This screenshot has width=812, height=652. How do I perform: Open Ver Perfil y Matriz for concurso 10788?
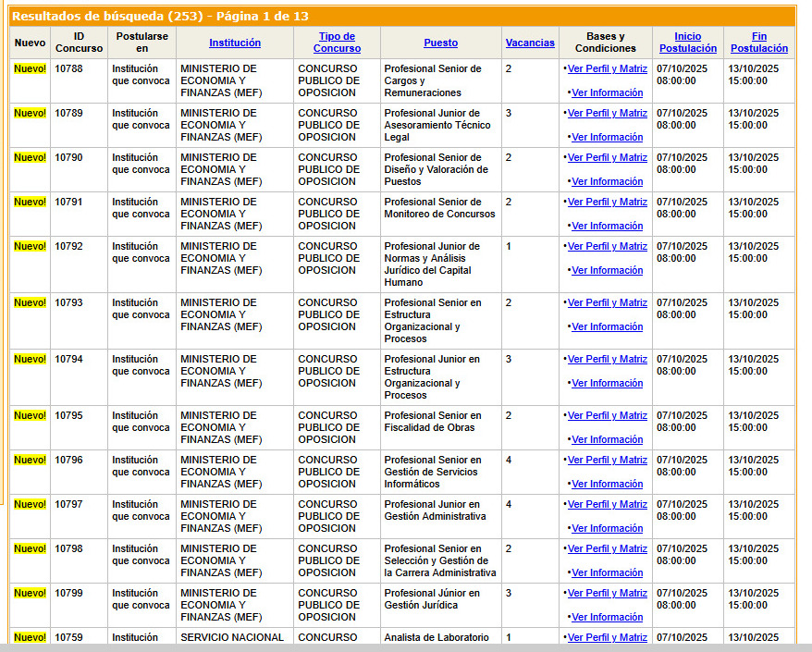(x=607, y=68)
